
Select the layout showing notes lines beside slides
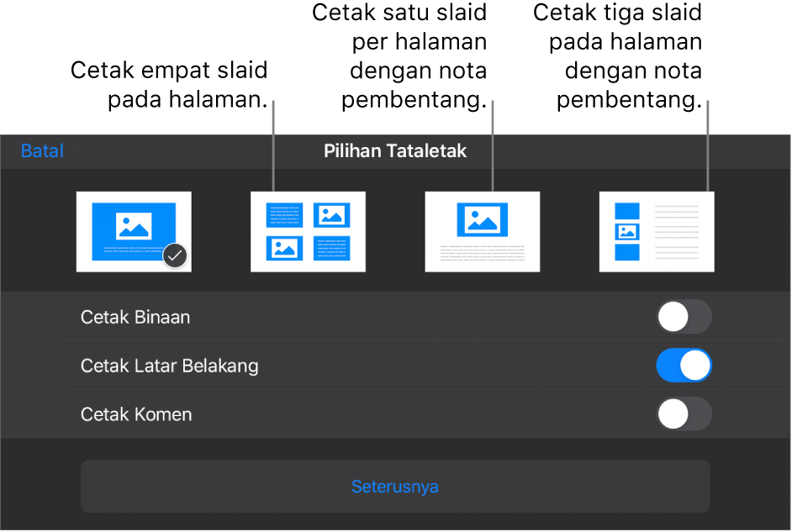657,232
